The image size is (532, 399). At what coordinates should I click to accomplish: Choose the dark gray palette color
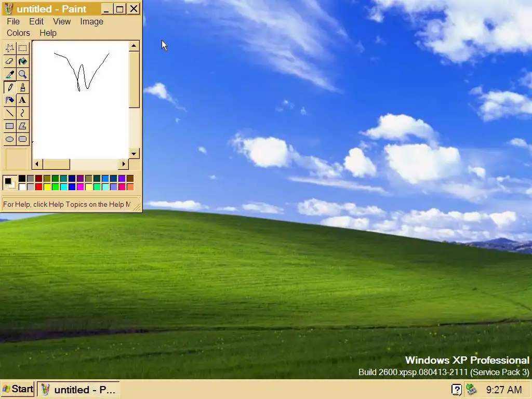31,179
